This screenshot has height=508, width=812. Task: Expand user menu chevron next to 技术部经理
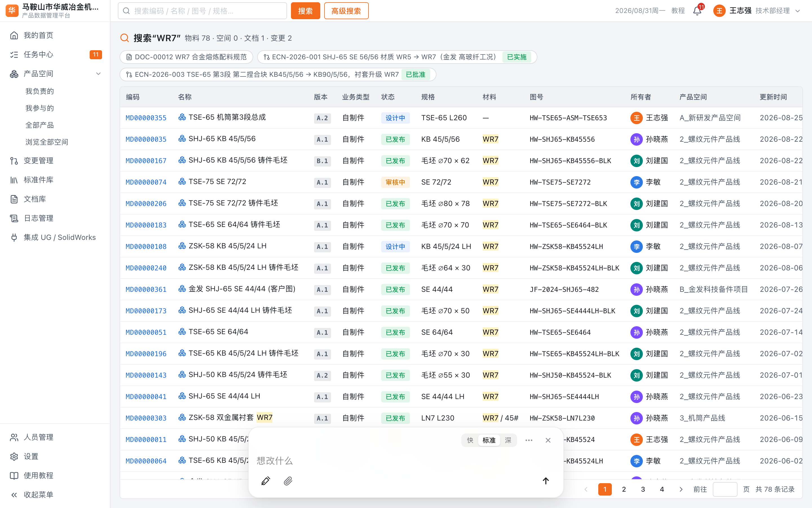798,11
